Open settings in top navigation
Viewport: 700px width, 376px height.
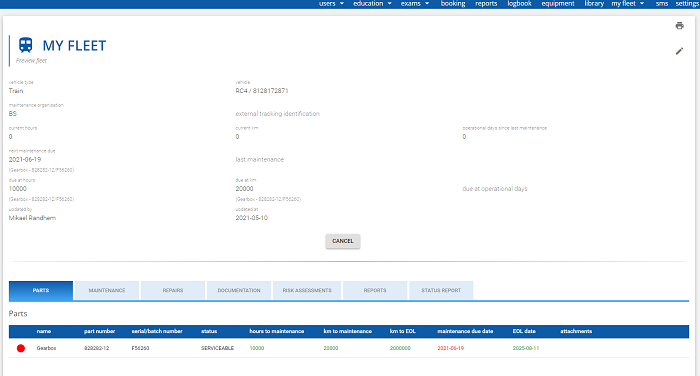(x=687, y=4)
